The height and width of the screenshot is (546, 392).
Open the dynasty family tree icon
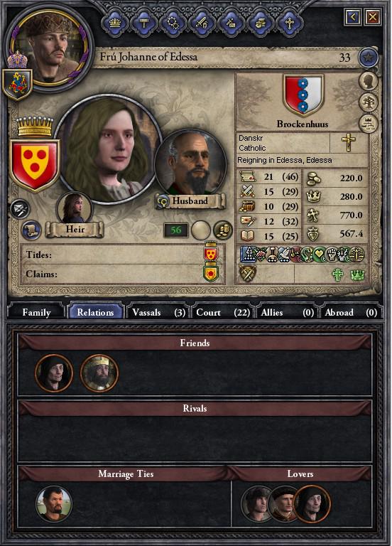(x=369, y=102)
